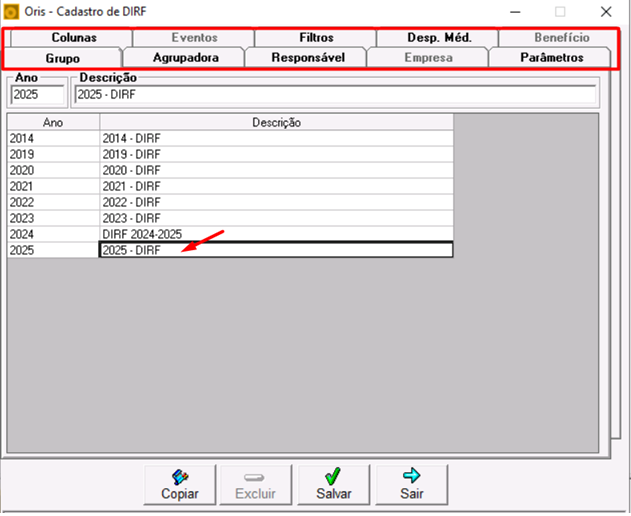631x516 pixels.
Task: Switch to the Grupo tab
Action: point(62,58)
